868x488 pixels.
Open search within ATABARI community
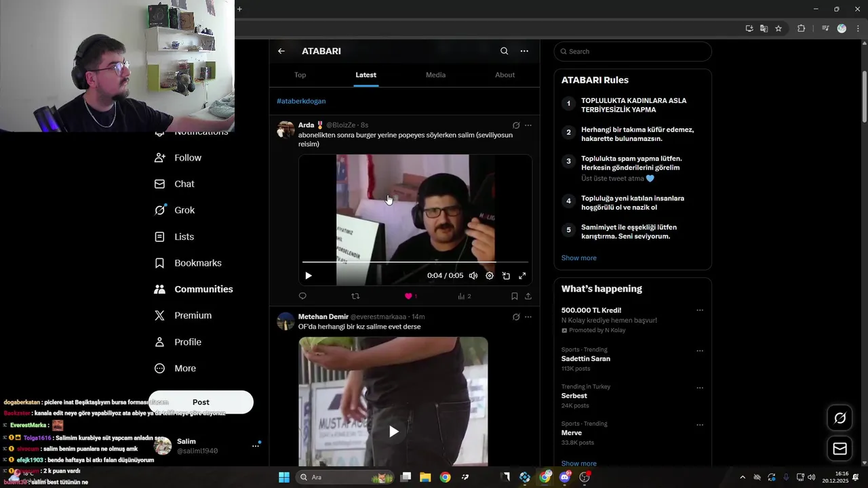coord(504,51)
